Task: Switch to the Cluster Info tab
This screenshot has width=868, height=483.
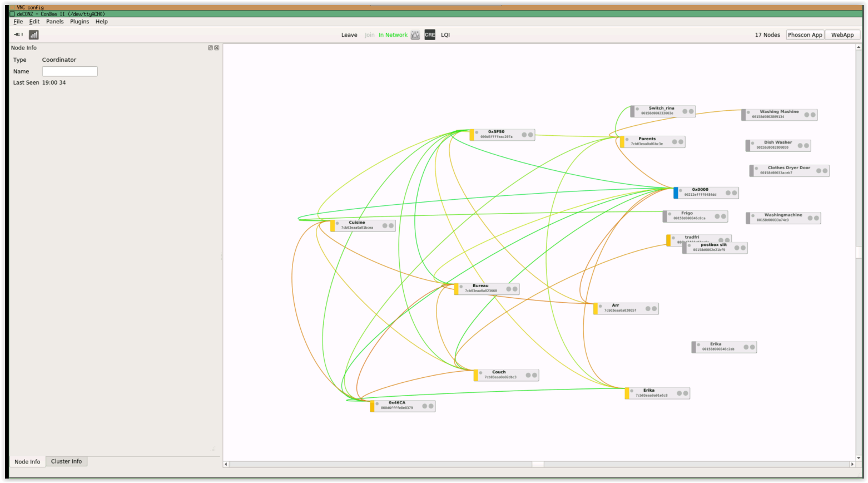Action: pos(67,461)
